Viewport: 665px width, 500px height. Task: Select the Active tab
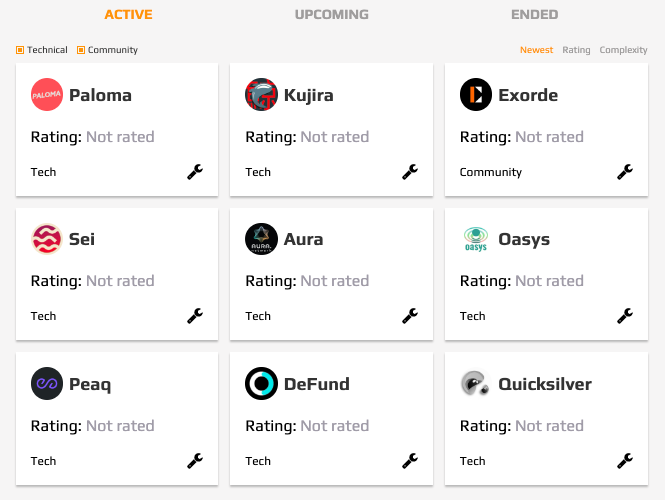pos(129,14)
